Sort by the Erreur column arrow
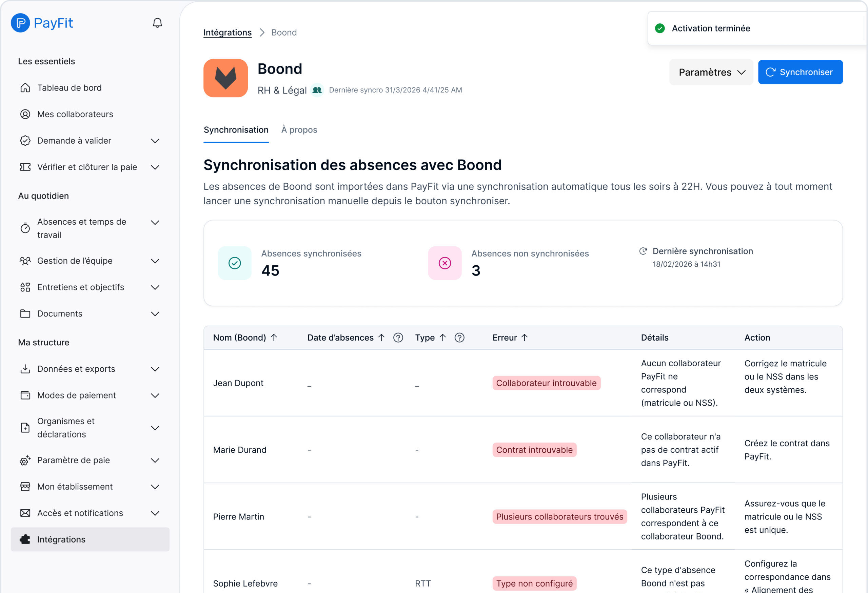 pyautogui.click(x=525, y=338)
